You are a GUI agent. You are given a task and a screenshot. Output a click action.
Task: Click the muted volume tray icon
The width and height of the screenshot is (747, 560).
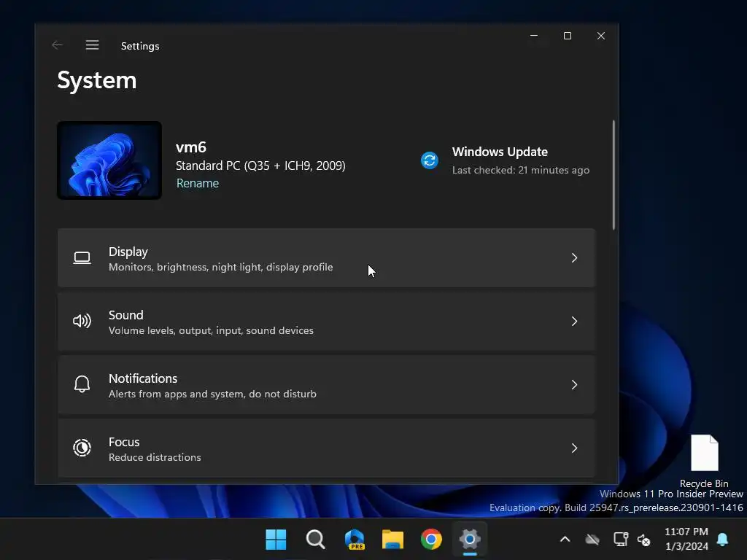tap(643, 540)
